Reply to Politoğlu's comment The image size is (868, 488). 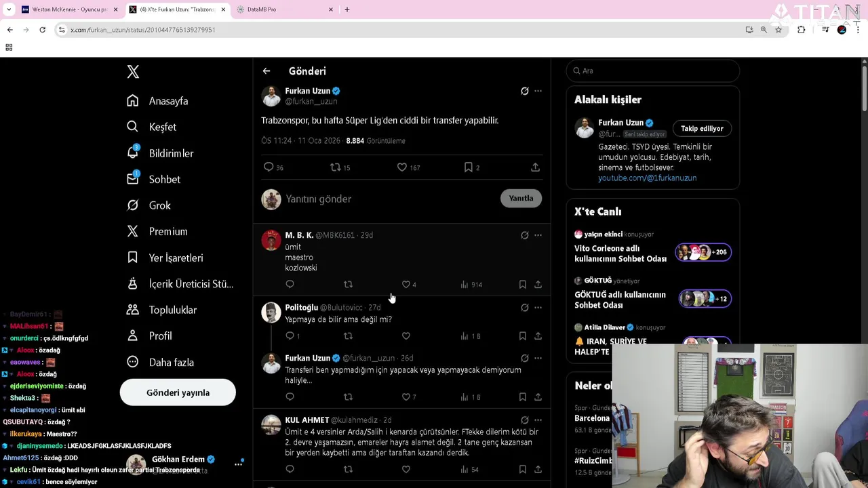point(290,336)
